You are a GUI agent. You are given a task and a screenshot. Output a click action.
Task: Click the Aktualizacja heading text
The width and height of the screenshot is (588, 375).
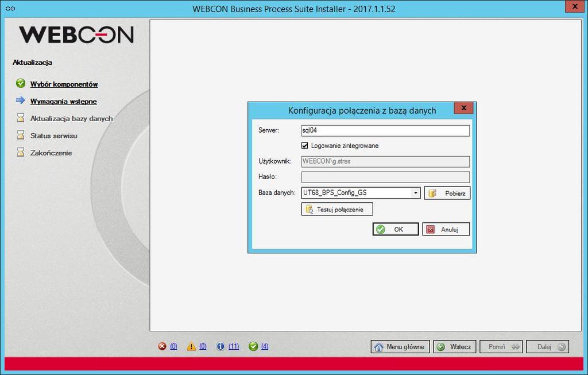pyautogui.click(x=32, y=63)
